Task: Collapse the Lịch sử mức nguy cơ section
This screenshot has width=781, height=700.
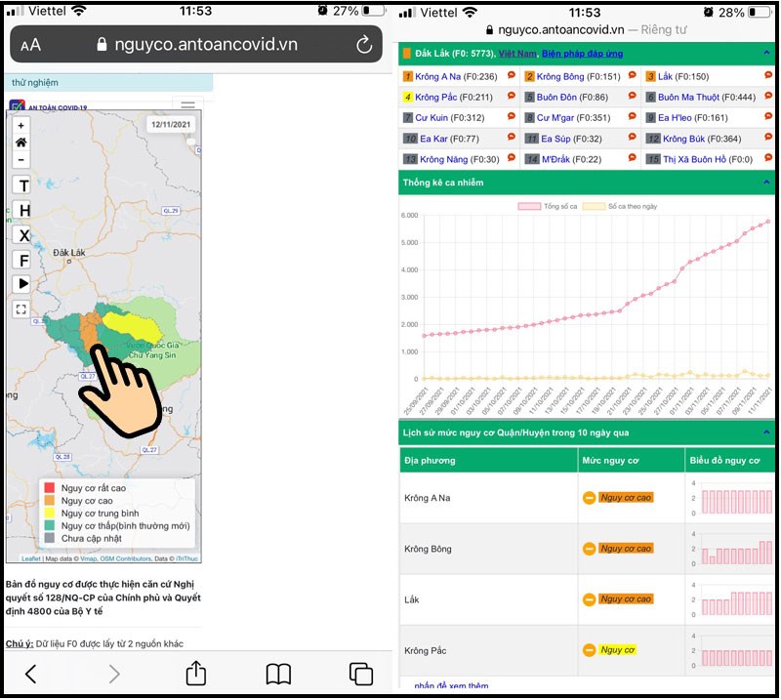Action: (766, 432)
